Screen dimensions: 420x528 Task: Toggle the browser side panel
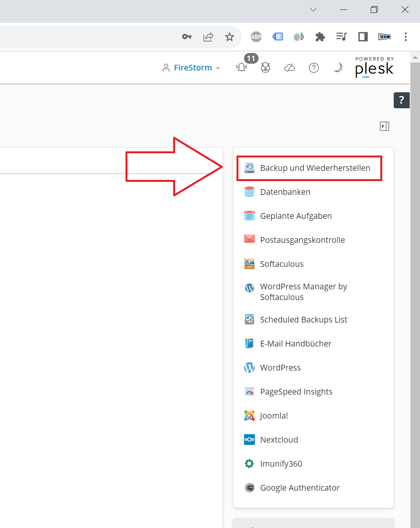coord(363,37)
